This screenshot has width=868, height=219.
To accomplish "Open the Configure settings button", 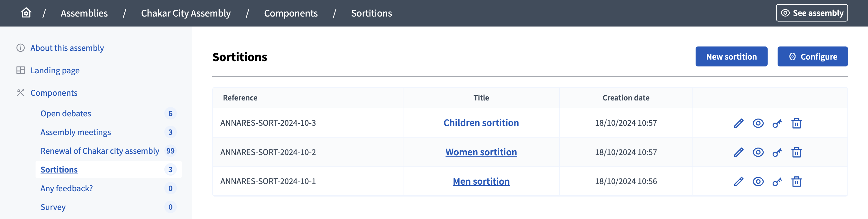I will 813,56.
